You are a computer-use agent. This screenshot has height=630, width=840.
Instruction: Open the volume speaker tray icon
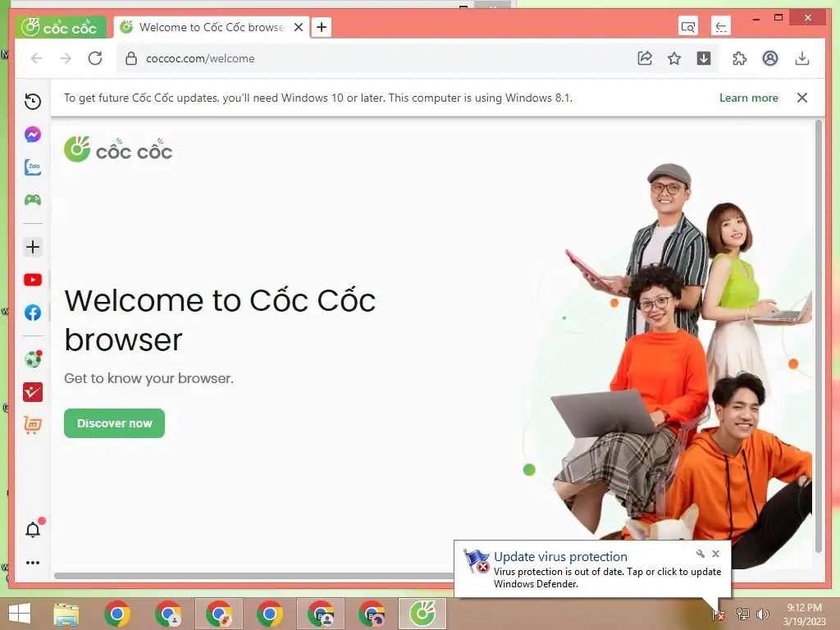coord(762,614)
